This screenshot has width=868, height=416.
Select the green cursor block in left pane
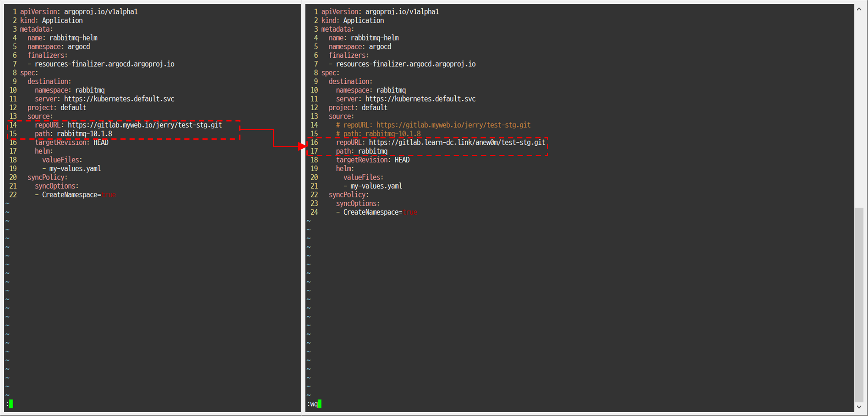[10, 404]
